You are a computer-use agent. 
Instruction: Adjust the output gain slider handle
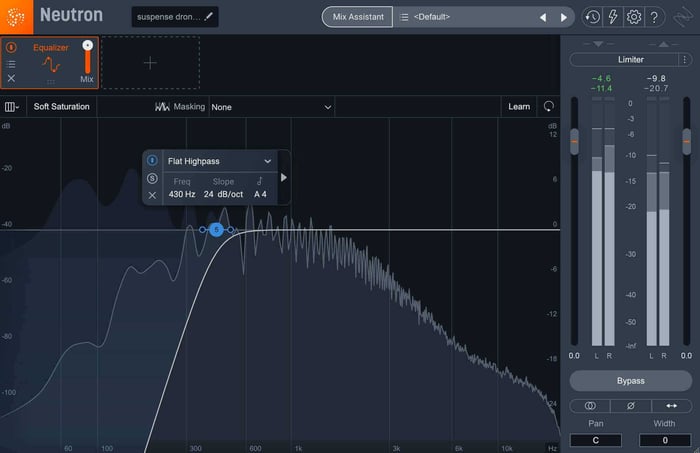(x=687, y=141)
